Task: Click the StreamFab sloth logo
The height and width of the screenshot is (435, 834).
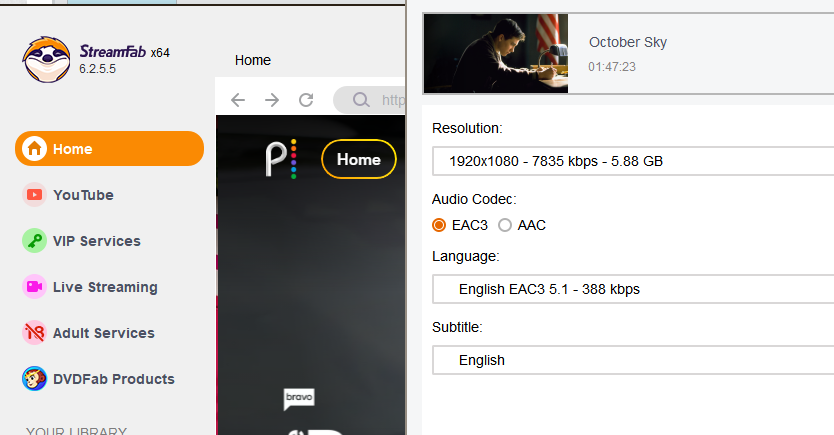Action: click(46, 60)
